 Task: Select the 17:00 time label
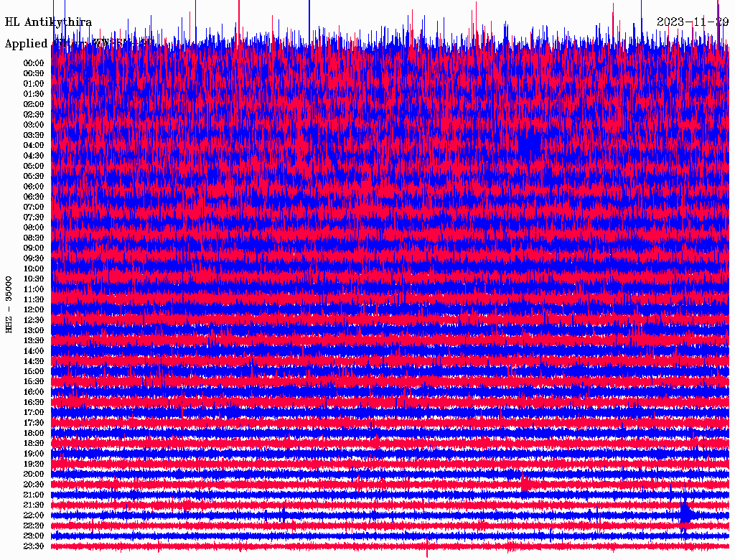point(34,413)
